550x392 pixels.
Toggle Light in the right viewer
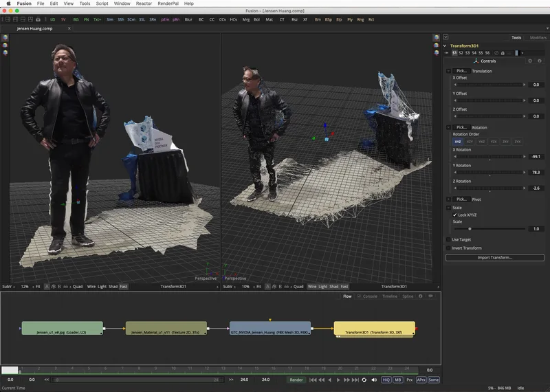pyautogui.click(x=322, y=286)
